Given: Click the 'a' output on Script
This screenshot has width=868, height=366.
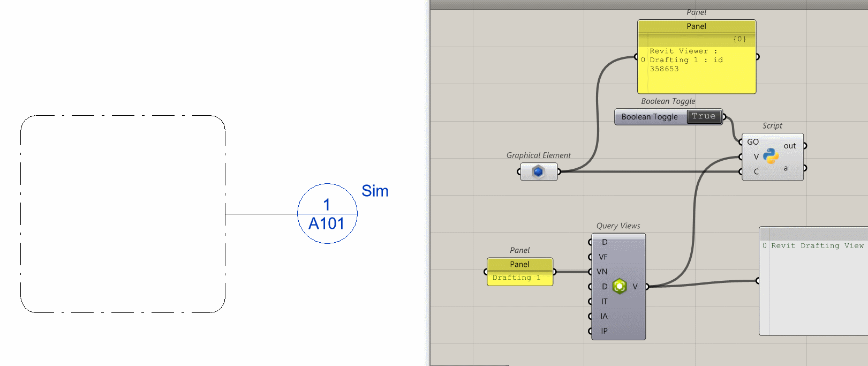Looking at the screenshot, I should pyautogui.click(x=786, y=168).
